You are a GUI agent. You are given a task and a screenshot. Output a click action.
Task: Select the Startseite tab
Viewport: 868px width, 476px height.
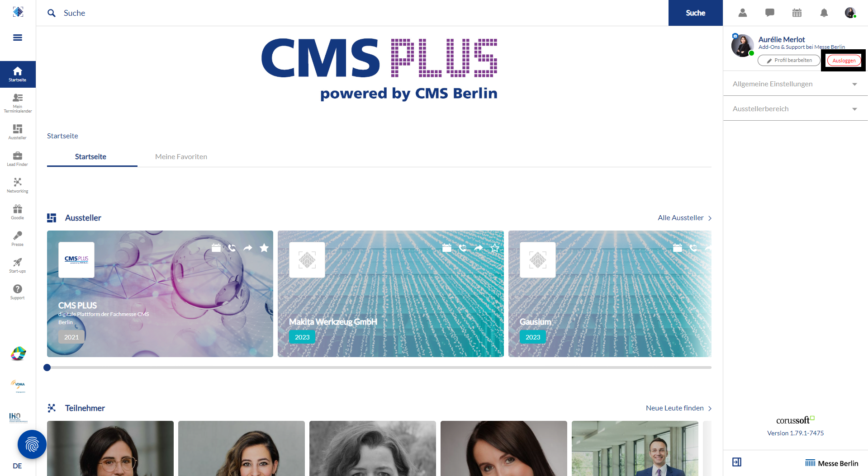(x=90, y=157)
